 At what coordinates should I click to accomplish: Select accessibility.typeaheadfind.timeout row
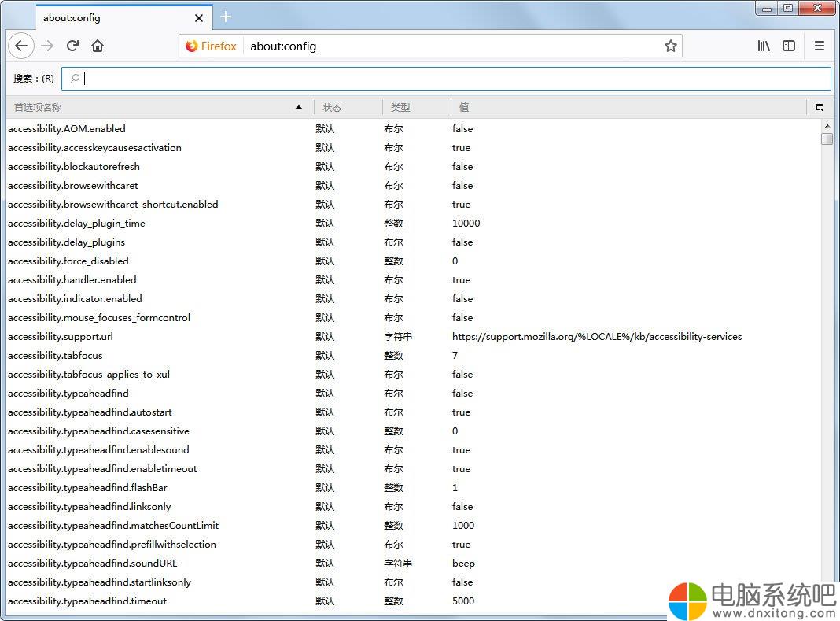tap(413, 601)
